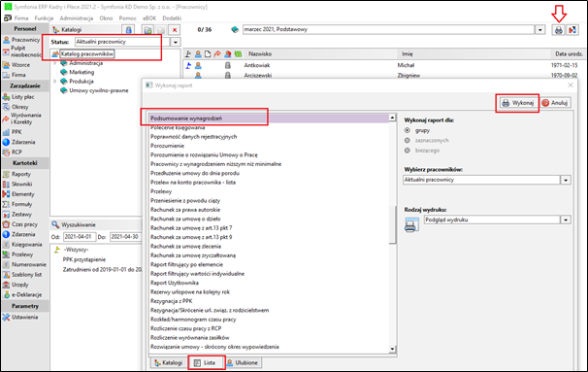Open e-Deklaracje in the sidebar

pyautogui.click(x=22, y=294)
